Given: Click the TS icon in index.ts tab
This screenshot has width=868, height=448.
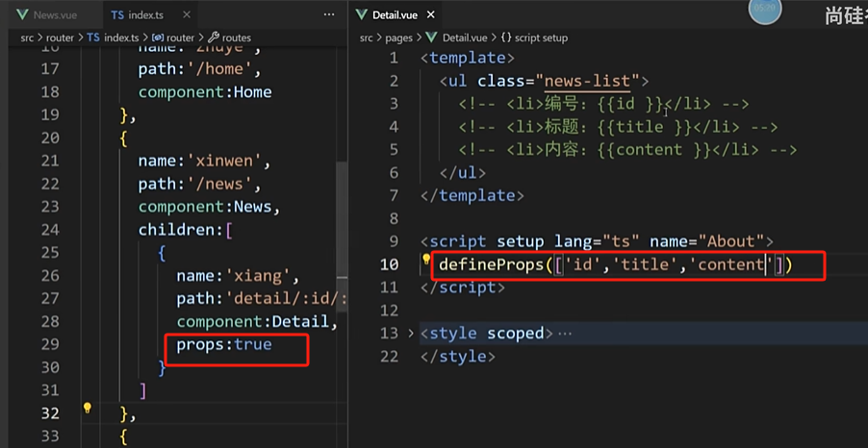Looking at the screenshot, I should (117, 15).
